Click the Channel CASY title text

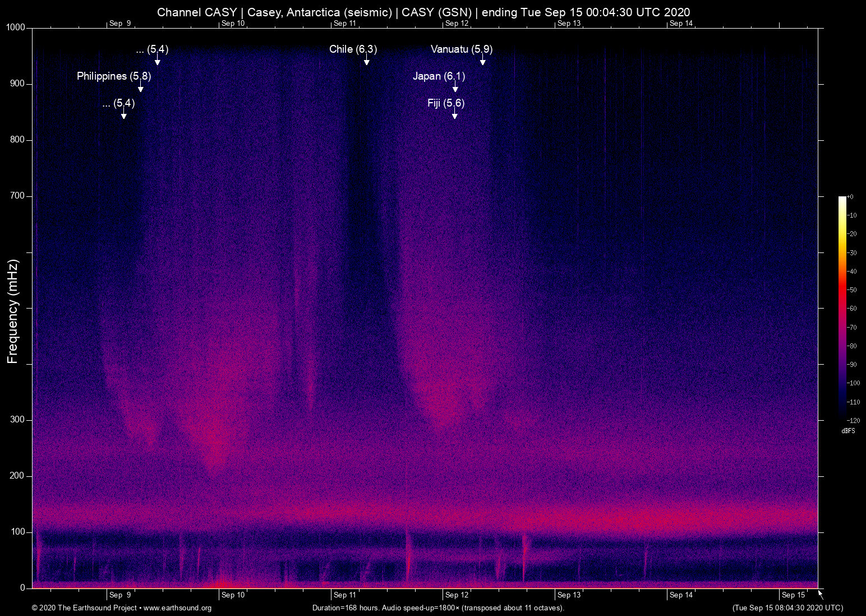pos(196,12)
